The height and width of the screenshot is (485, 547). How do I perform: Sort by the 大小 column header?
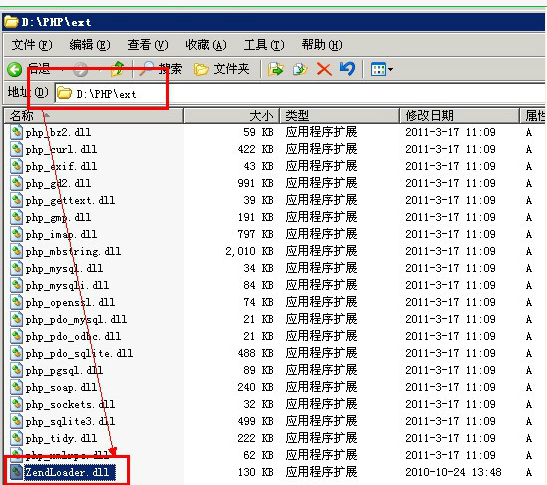232,116
